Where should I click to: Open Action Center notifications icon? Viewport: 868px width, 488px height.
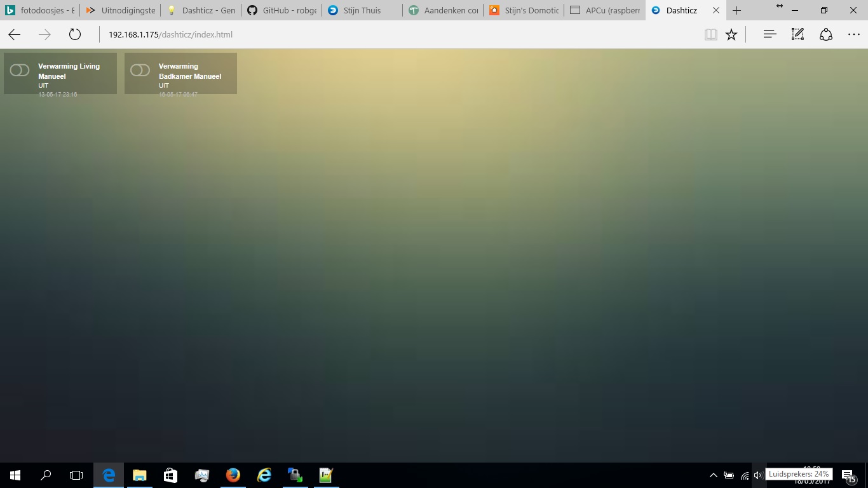(x=848, y=475)
